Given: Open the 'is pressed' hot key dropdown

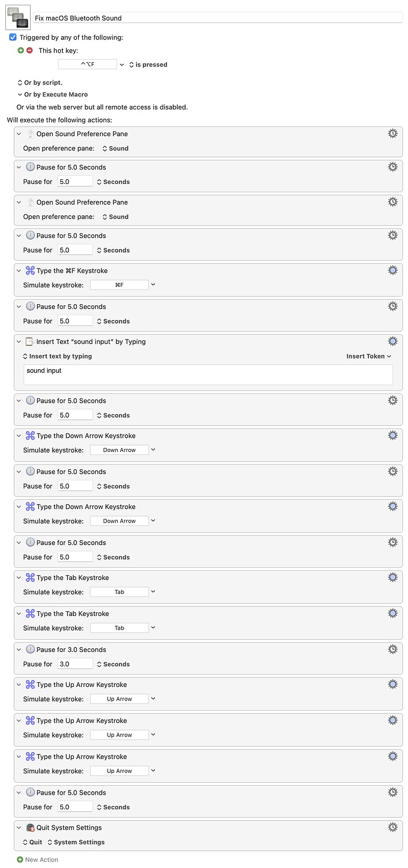Looking at the screenshot, I should click(148, 64).
